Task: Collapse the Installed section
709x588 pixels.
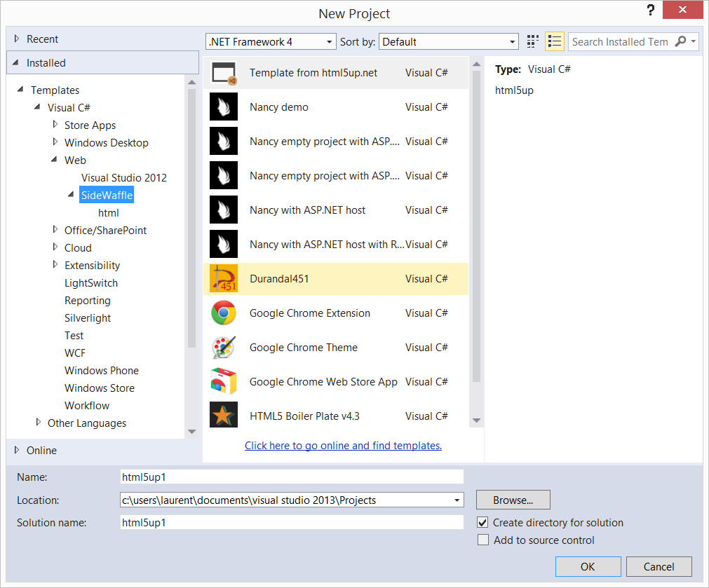Action: (16, 62)
